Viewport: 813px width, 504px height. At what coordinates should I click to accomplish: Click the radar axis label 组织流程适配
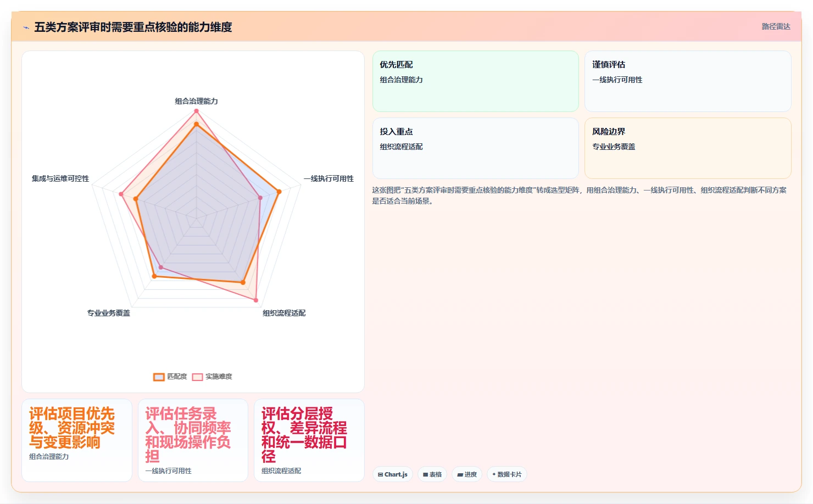pyautogui.click(x=284, y=313)
